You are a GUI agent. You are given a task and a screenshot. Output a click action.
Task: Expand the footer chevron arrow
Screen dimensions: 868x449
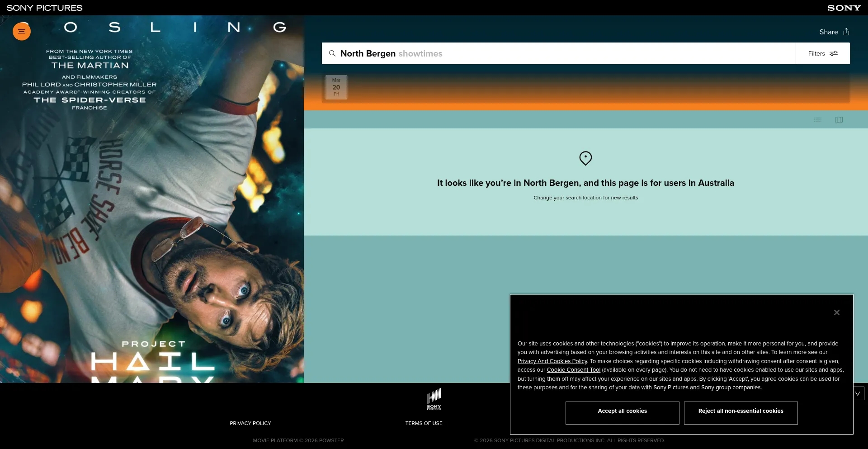(858, 393)
